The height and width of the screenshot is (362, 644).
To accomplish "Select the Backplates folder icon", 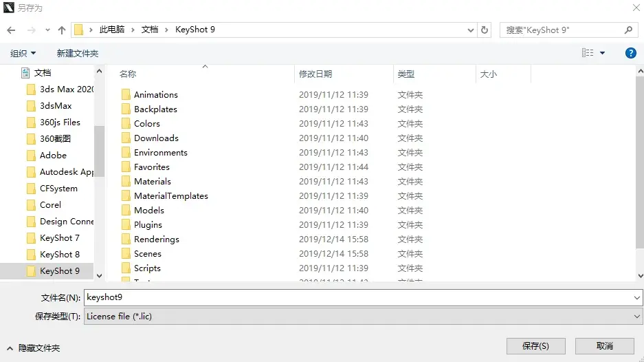I will tap(126, 109).
